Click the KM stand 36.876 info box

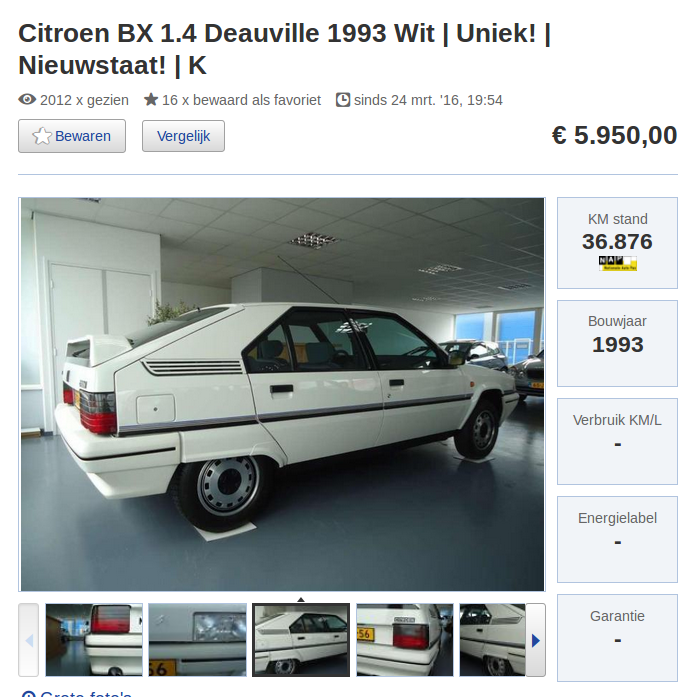(x=618, y=243)
